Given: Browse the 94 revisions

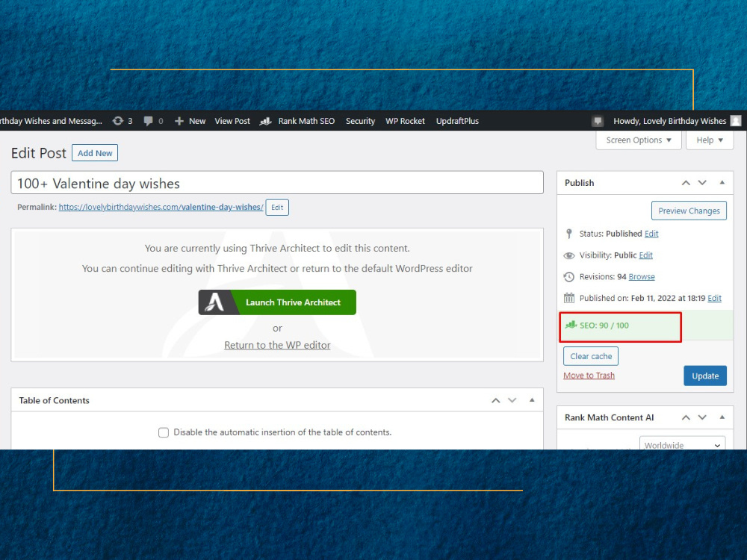Looking at the screenshot, I should pos(642,277).
